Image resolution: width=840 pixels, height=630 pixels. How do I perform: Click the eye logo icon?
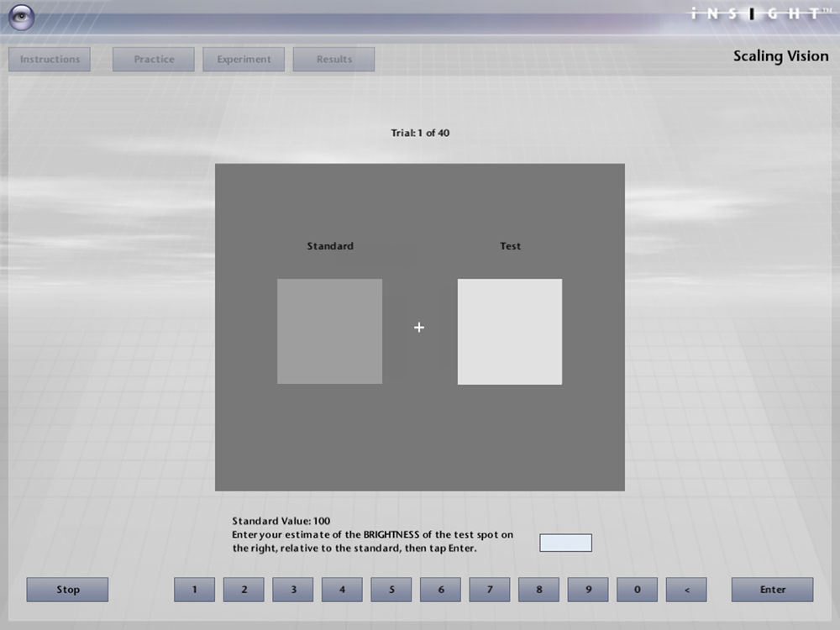[22, 17]
